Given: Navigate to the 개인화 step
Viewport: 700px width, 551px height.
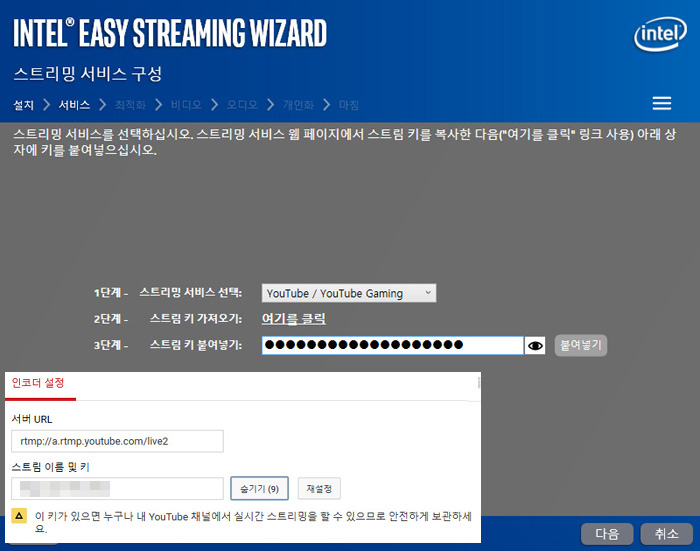Looking at the screenshot, I should [298, 104].
